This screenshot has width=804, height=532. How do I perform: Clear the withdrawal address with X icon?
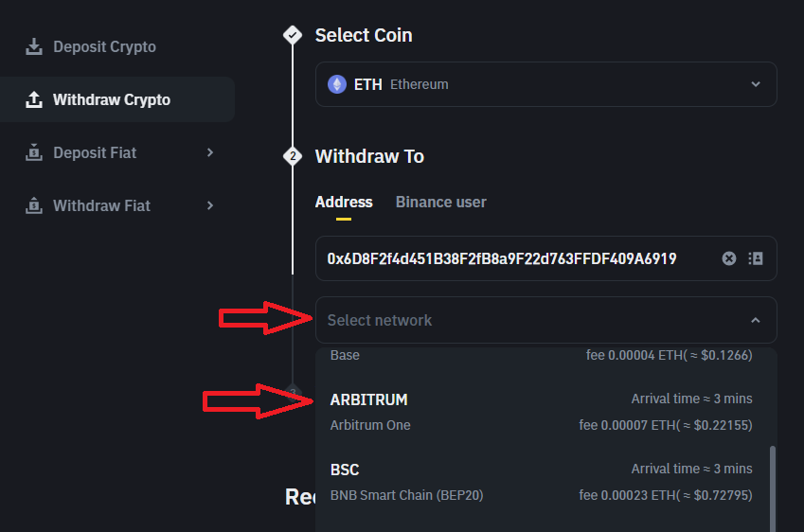(728, 258)
